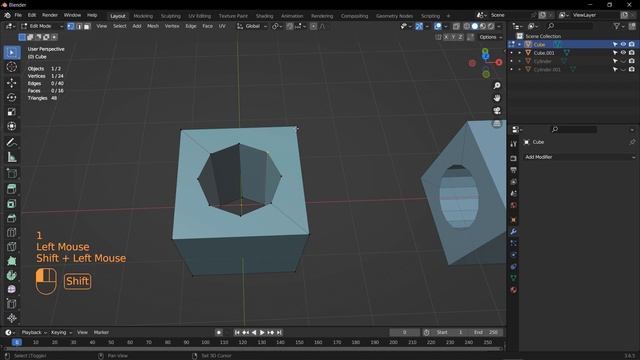Open the Output properties tab
This screenshot has width=640, height=360.
tap(513, 170)
